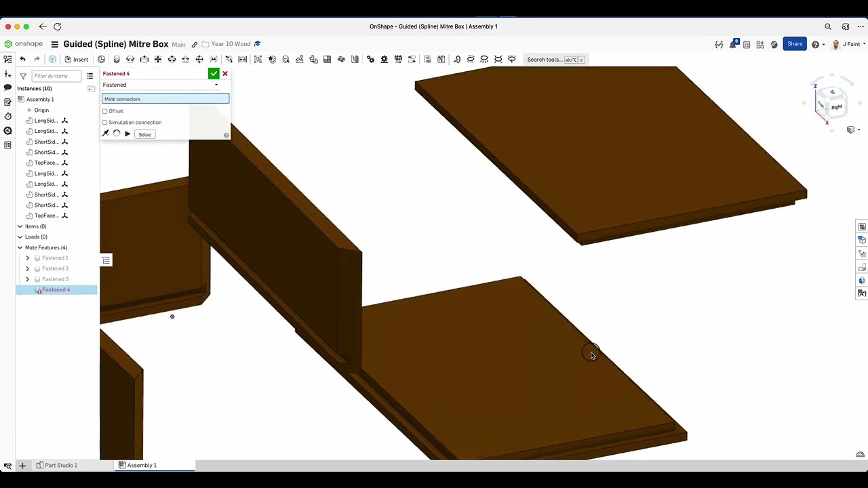868x488 pixels.
Task: Click the reorient secondary axis icon
Action: point(117,134)
